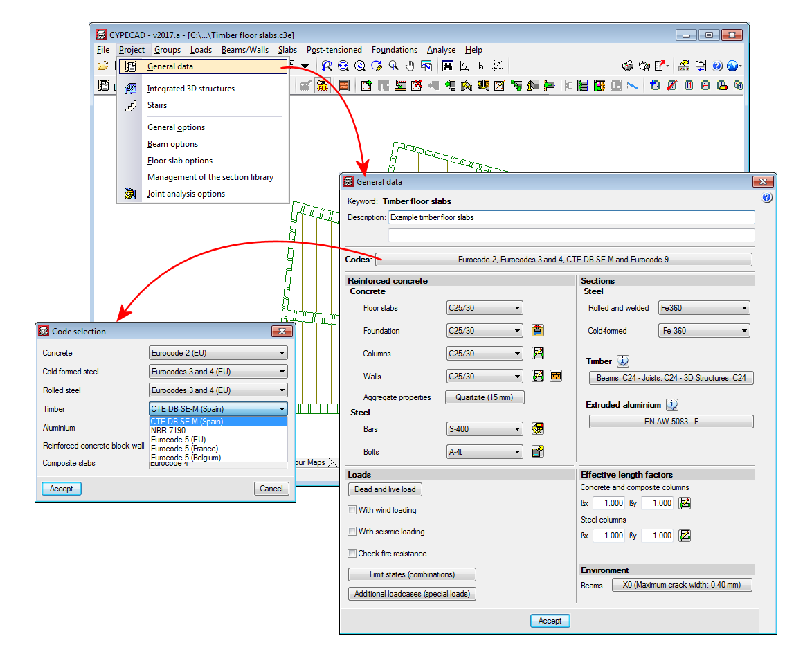Enable the With wind loading checkbox
The width and height of the screenshot is (812, 670).
coord(353,510)
